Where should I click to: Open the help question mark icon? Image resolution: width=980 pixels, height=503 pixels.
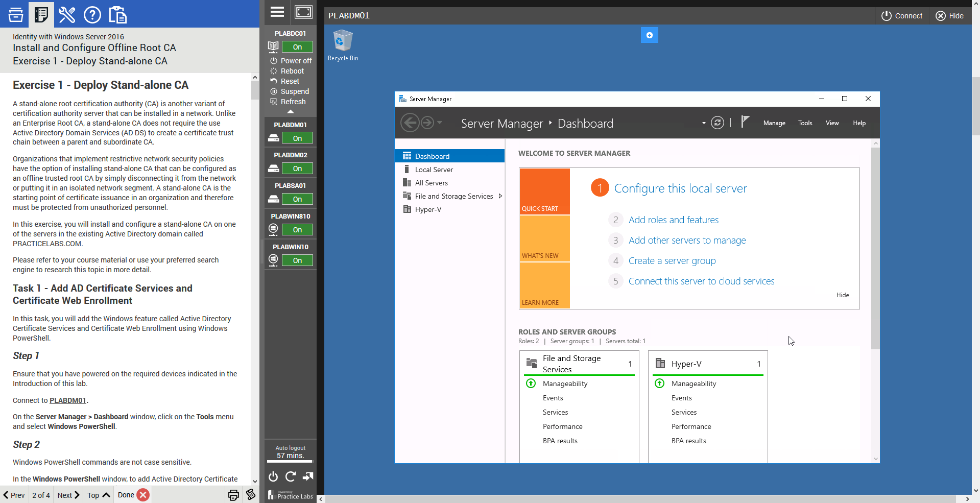pyautogui.click(x=92, y=15)
